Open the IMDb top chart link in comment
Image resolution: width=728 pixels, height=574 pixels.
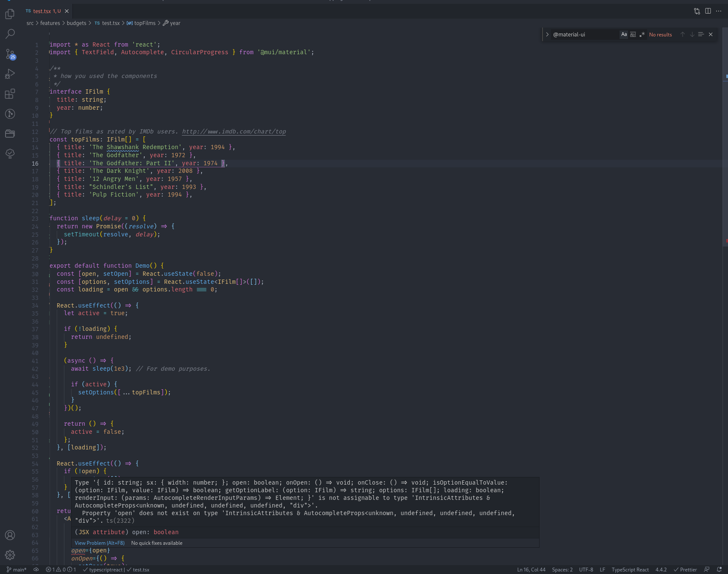[x=233, y=131]
